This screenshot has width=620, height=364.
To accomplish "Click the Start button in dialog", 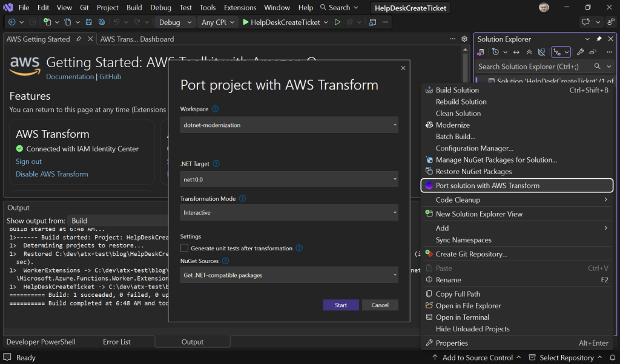I will pos(341,305).
